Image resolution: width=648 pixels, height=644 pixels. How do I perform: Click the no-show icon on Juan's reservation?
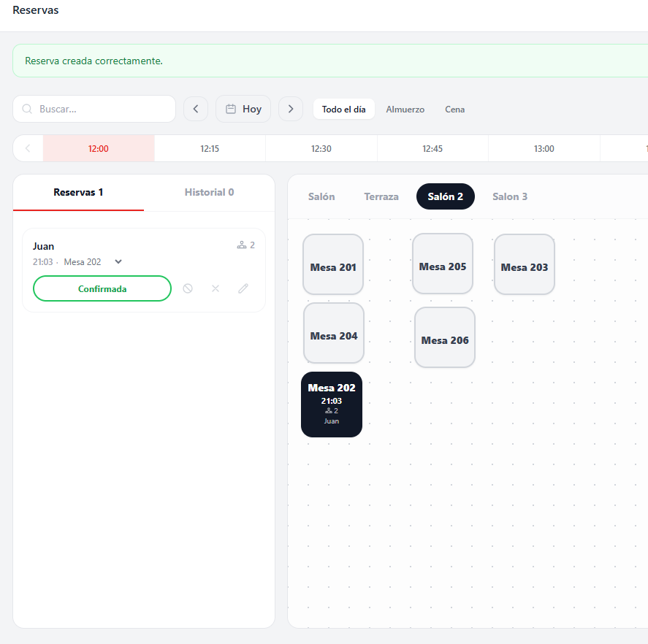[188, 288]
